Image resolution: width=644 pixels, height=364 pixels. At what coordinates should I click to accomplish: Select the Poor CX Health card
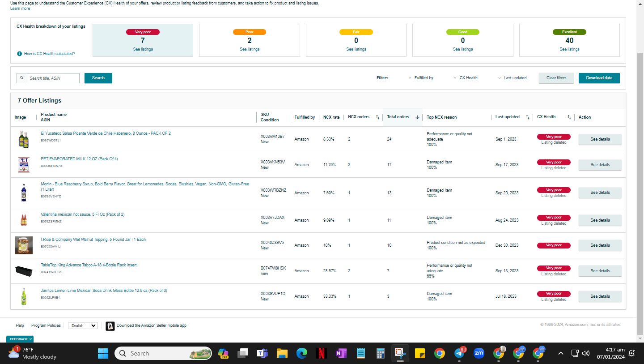pyautogui.click(x=250, y=40)
